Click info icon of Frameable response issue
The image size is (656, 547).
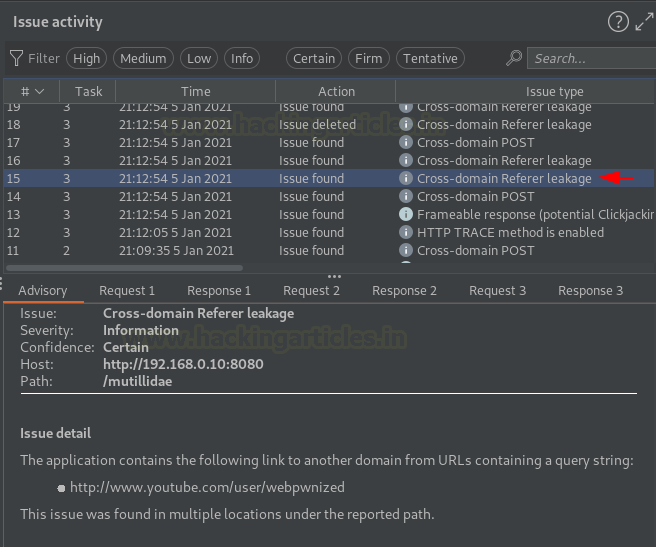click(x=406, y=215)
